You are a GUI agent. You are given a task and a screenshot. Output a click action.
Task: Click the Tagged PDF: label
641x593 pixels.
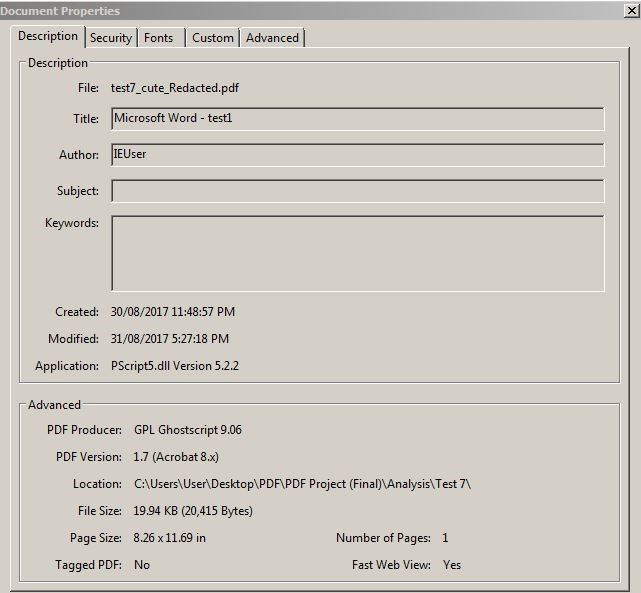click(88, 565)
